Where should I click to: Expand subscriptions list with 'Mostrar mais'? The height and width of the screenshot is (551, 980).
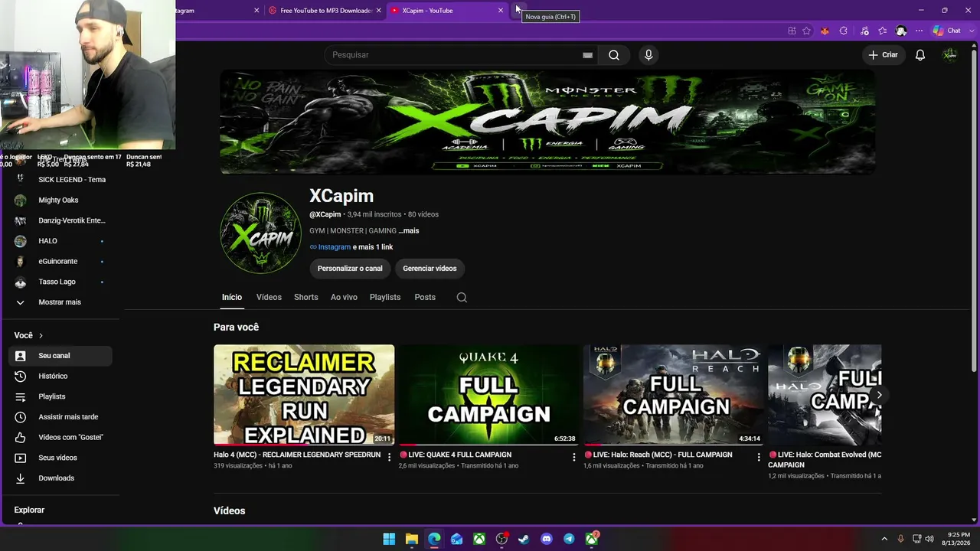[x=60, y=302]
